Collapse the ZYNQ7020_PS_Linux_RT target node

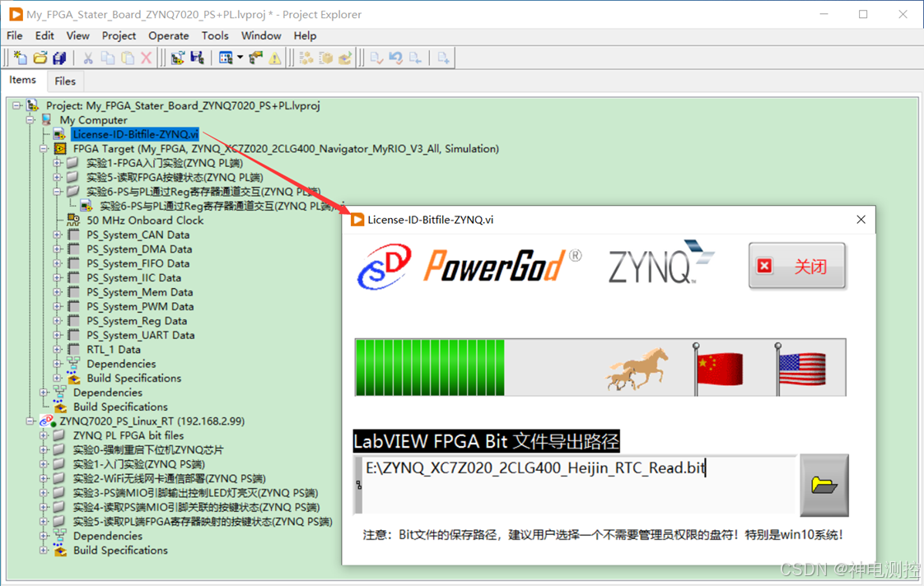30,421
